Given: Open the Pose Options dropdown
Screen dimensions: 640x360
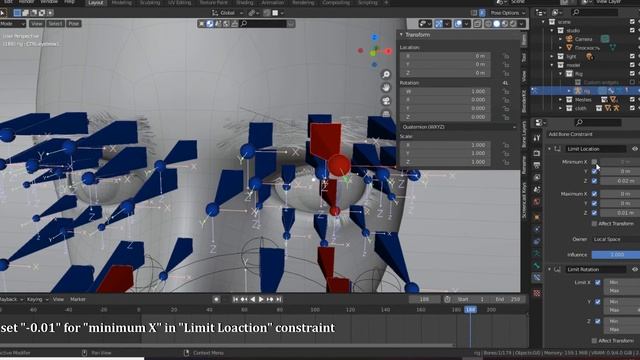Looking at the screenshot, I should (x=508, y=13).
